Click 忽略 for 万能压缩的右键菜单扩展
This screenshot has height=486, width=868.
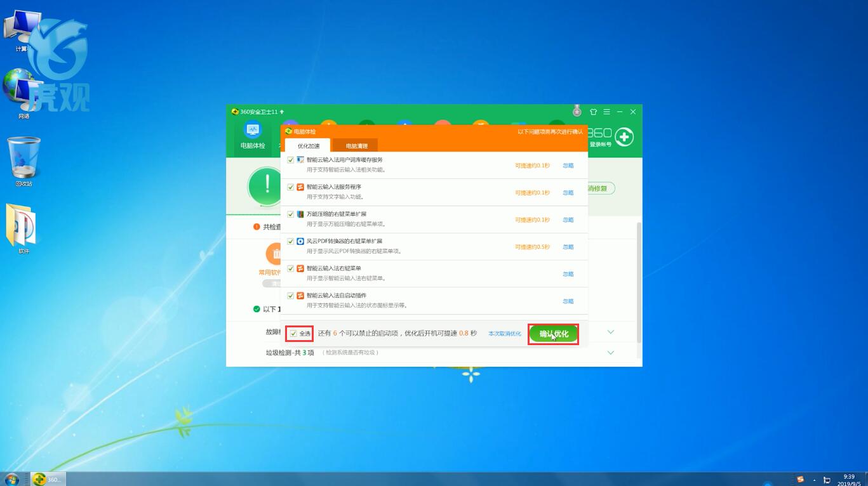(568, 220)
